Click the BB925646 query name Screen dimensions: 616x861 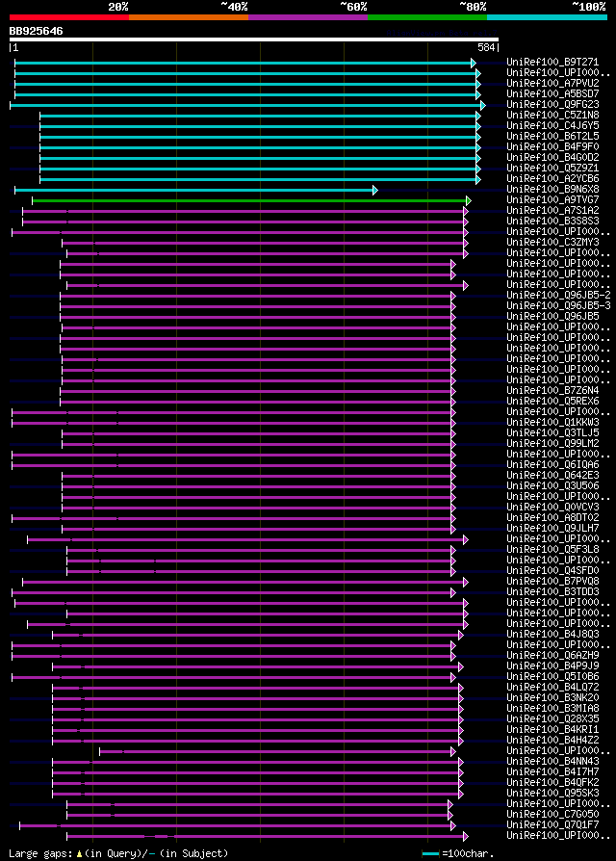point(37,31)
